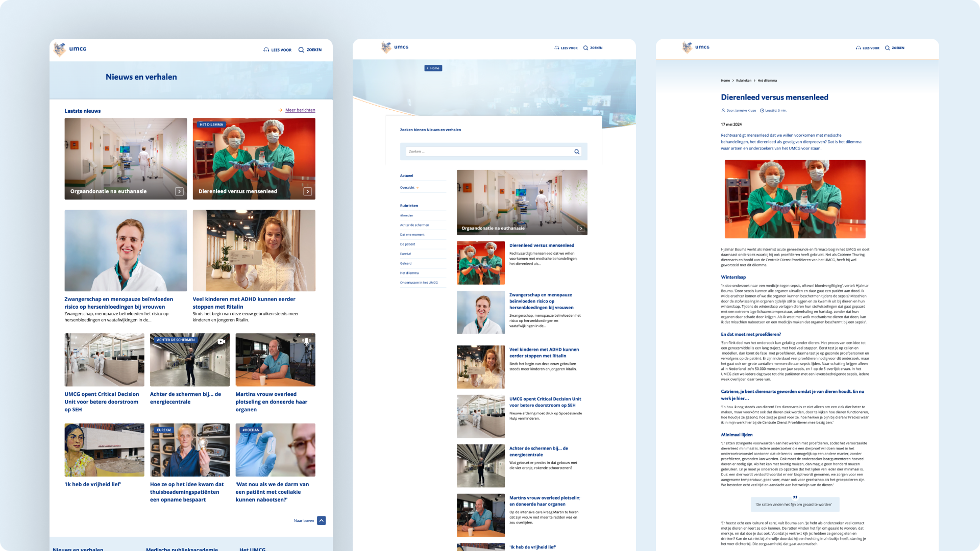This screenshot has width=980, height=551.
Task: Click the orange arrow before Meer berichten
Action: click(280, 110)
